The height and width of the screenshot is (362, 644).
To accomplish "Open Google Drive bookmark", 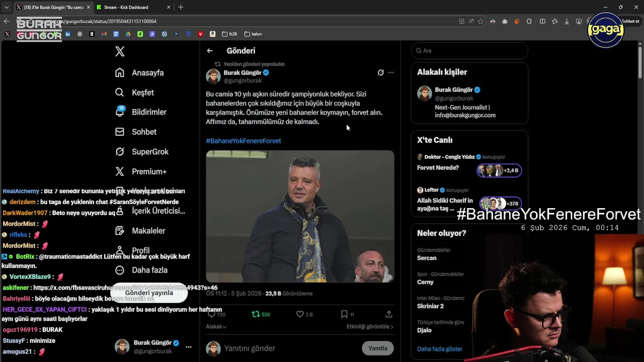I will pyautogui.click(x=128, y=34).
